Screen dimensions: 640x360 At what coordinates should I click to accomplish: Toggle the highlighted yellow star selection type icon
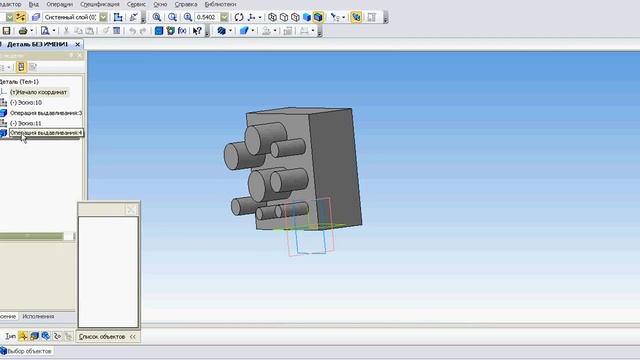[x=23, y=336]
